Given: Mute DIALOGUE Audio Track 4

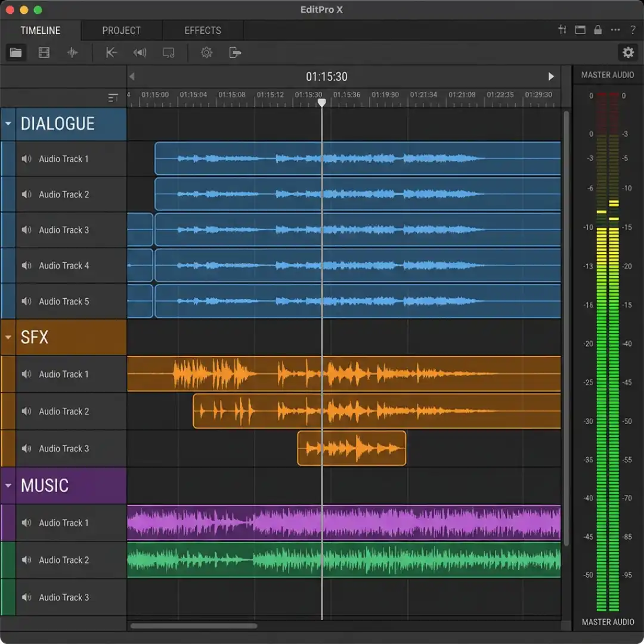Looking at the screenshot, I should [26, 266].
